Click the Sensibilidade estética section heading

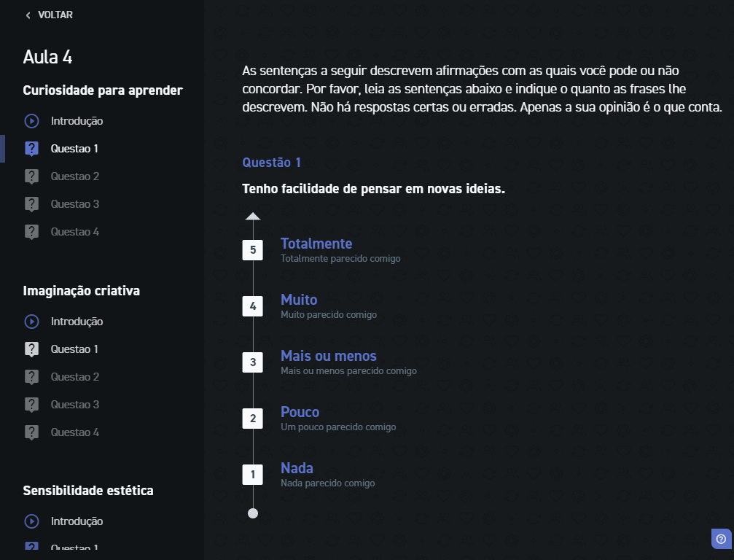(x=88, y=491)
